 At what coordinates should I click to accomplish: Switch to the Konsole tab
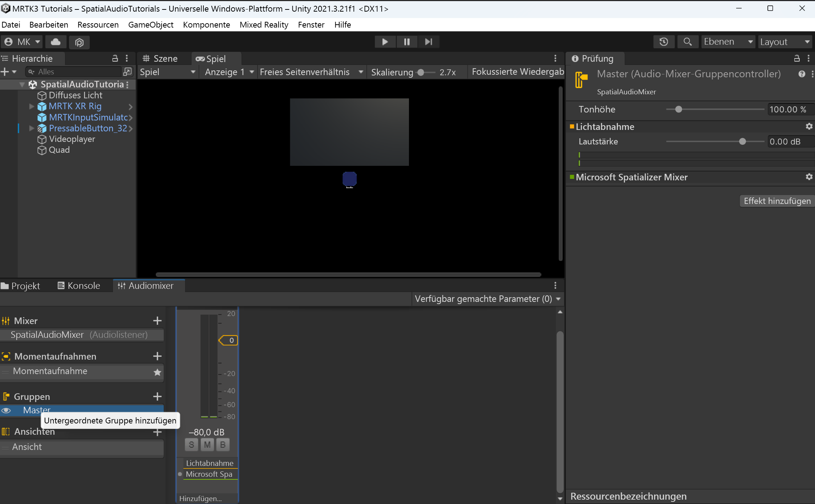(x=83, y=286)
